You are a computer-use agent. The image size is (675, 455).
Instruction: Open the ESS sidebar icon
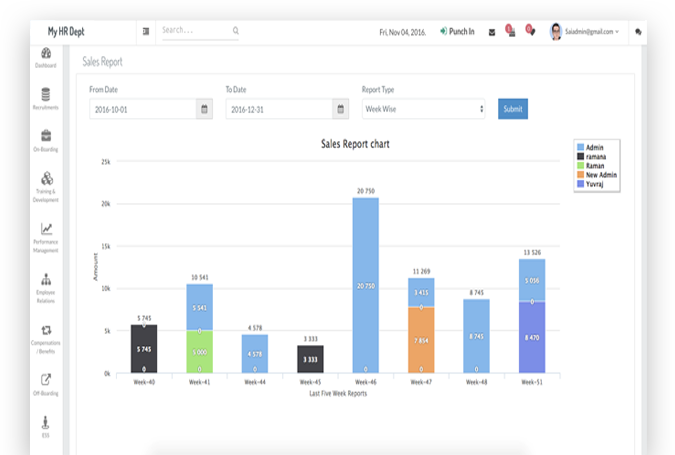click(45, 423)
